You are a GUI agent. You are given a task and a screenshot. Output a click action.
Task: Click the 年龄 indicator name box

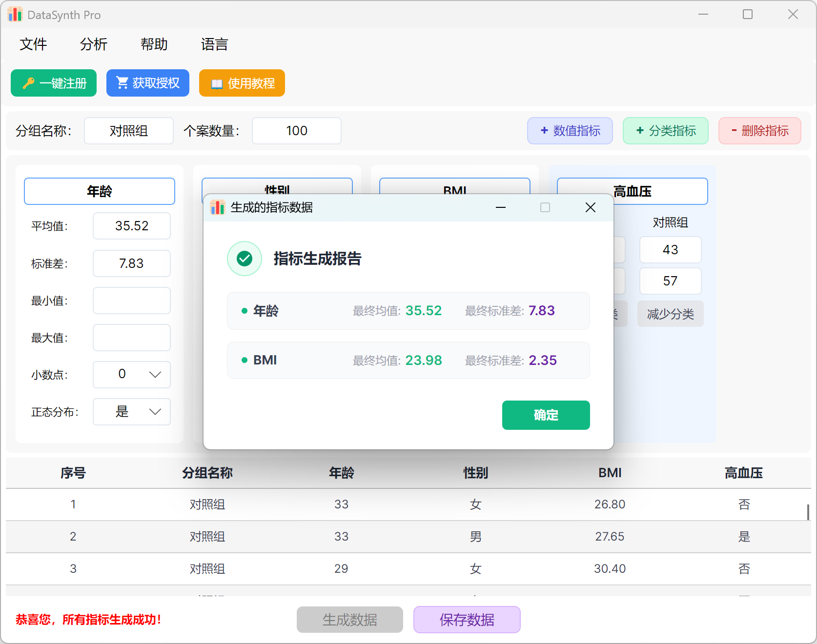pos(100,191)
